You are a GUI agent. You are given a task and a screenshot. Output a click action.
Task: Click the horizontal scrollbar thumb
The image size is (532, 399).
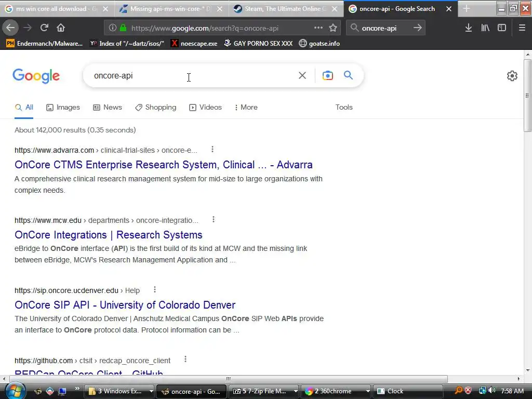(x=229, y=379)
